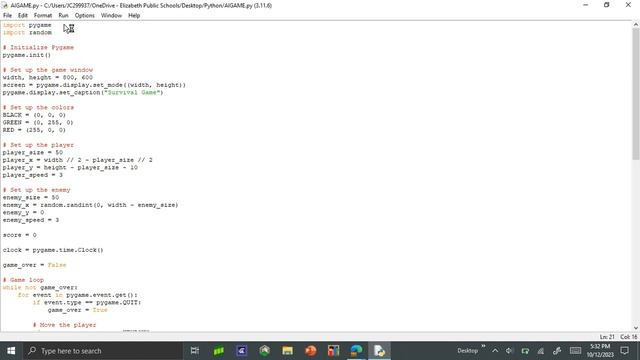The image size is (640, 360).
Task: Click 'player_speed = 3' line
Action: [33, 175]
